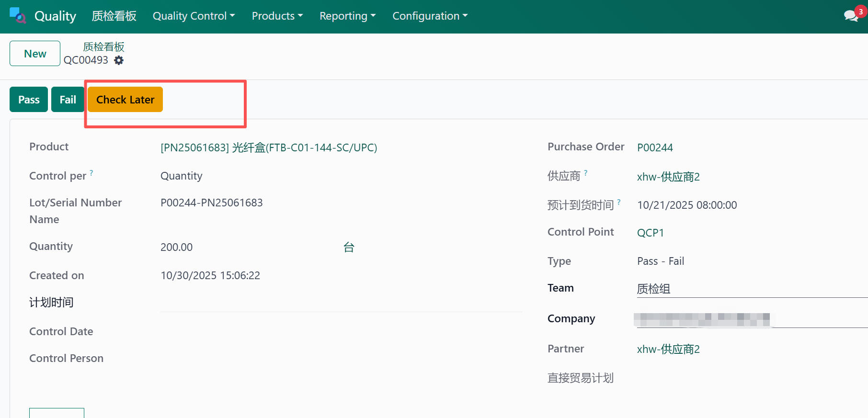Image resolution: width=868 pixels, height=418 pixels.
Task: Open purchase order P00244 link
Action: point(655,147)
